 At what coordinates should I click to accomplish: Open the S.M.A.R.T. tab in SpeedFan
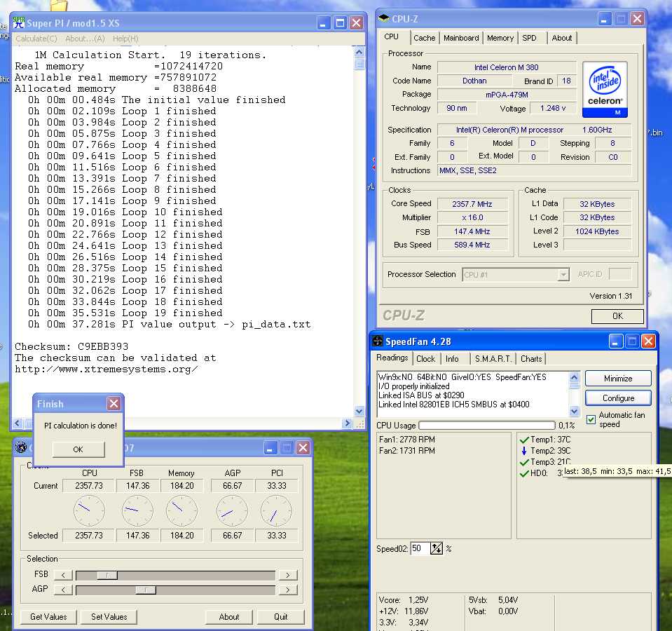pos(493,358)
